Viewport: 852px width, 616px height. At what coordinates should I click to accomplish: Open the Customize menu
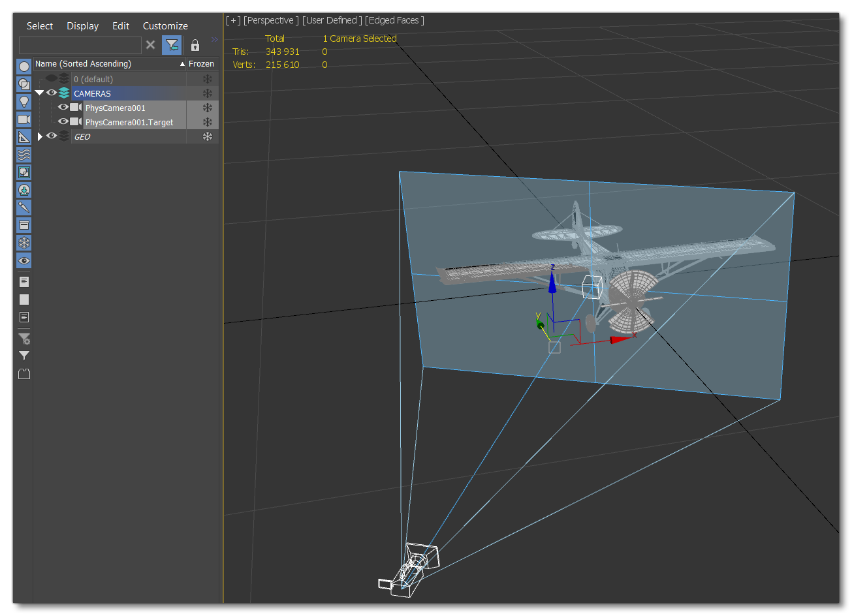(x=165, y=25)
